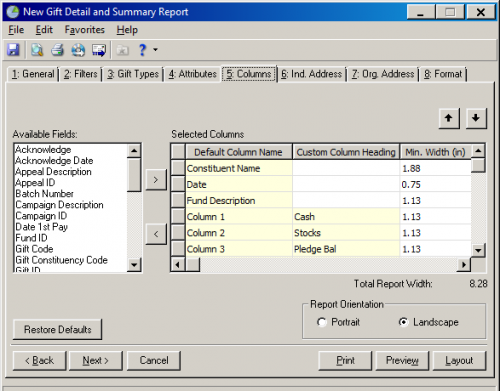Screen dimensions: 500x391
Task: Click Available Fields scroll up arrow
Action: (134, 151)
